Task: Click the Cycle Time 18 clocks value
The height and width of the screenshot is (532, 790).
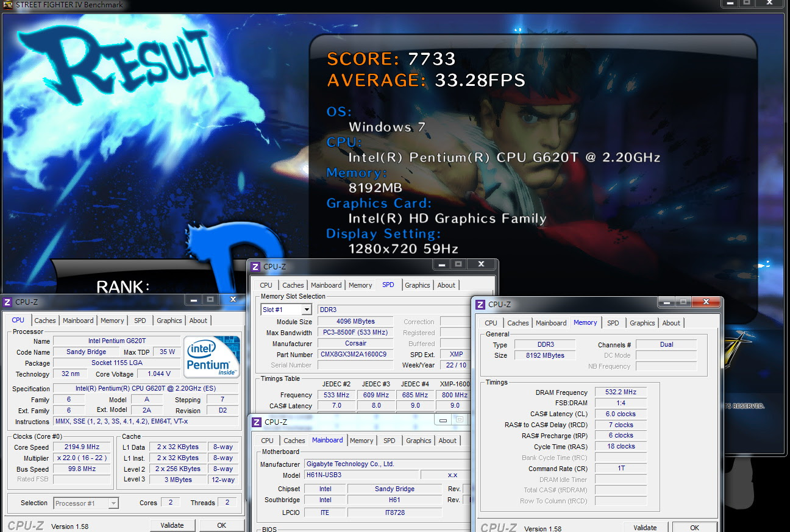Action: [x=621, y=447]
